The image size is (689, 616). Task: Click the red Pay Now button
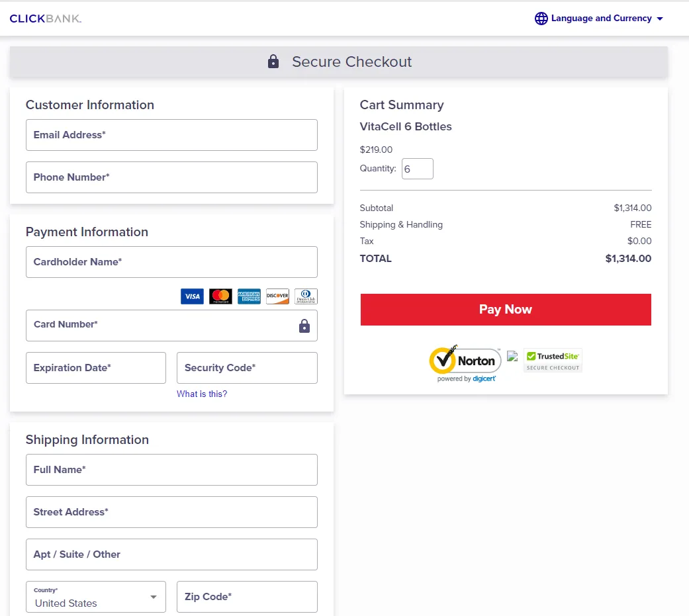[x=506, y=310]
